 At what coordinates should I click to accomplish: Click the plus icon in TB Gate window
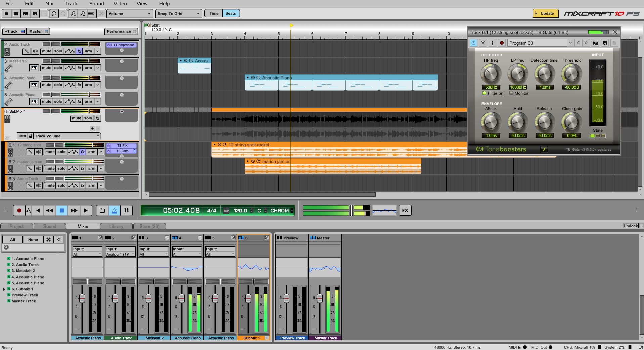point(492,43)
